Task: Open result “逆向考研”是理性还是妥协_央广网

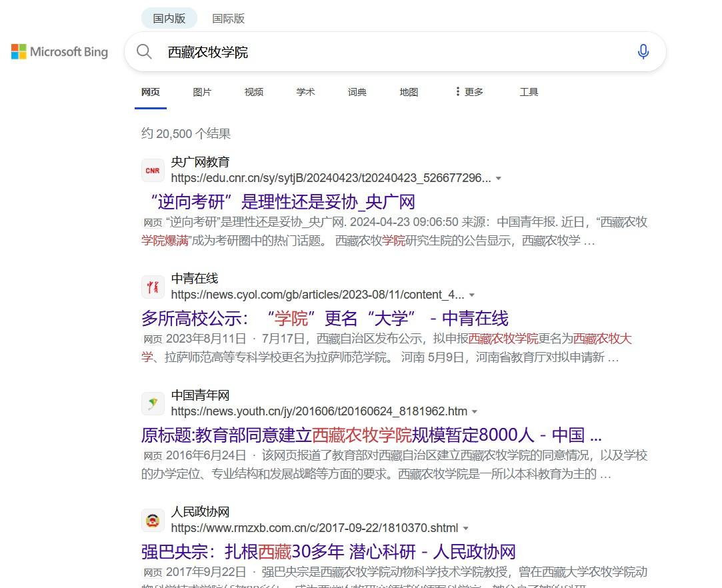Action: click(282, 202)
